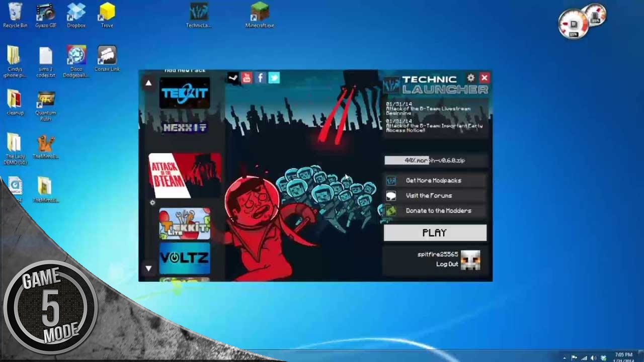Open the volume speaker tray icon
644x362 pixels.
[x=594, y=357]
